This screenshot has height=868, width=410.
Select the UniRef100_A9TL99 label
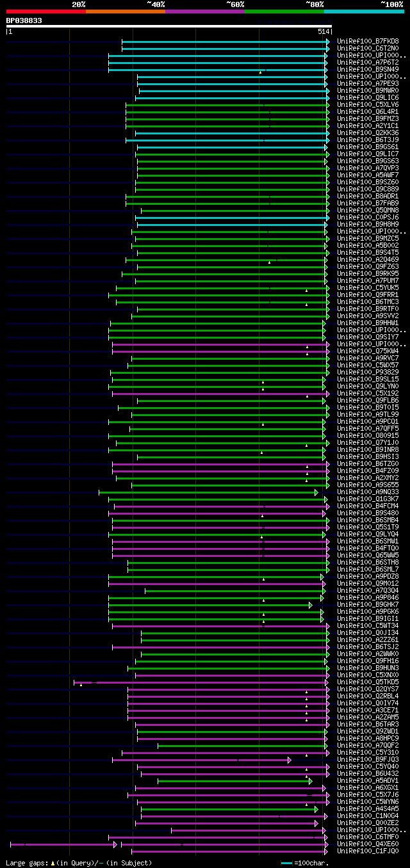click(368, 414)
